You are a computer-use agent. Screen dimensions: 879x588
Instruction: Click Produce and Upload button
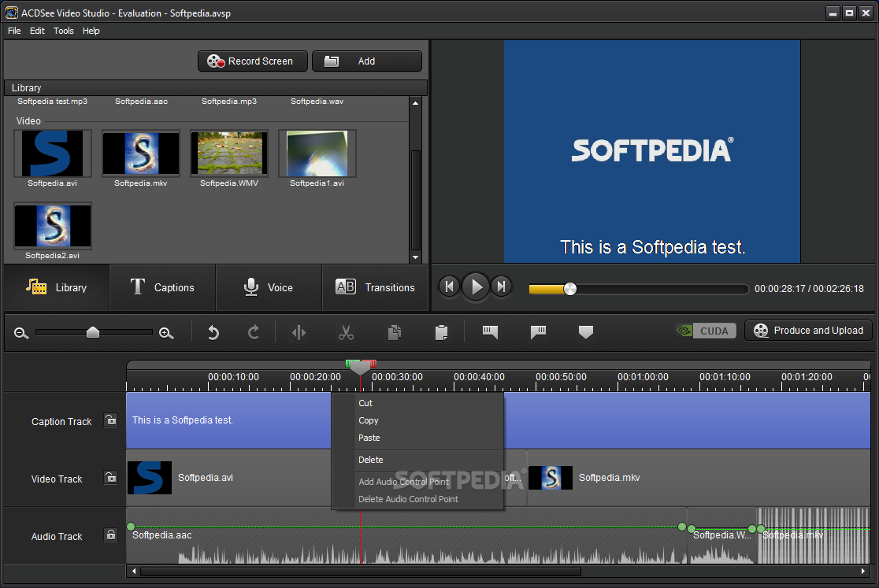[x=808, y=331]
